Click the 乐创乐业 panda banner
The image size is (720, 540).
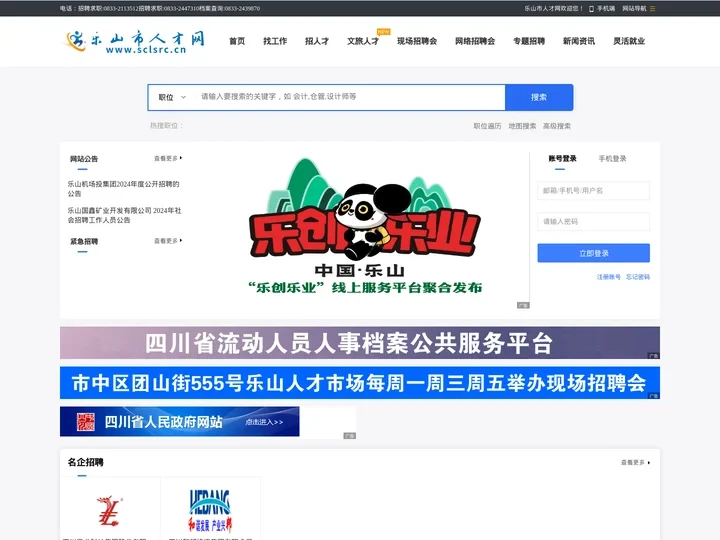(x=365, y=229)
